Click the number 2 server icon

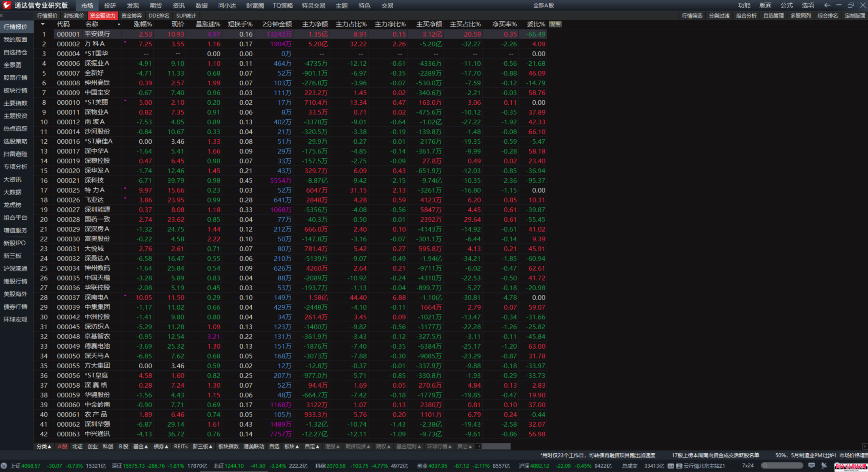[x=679, y=466]
